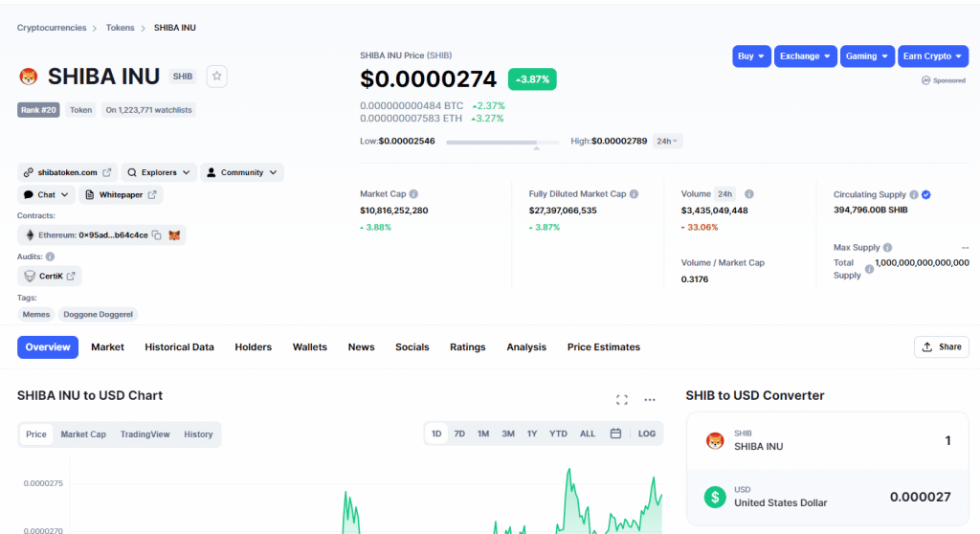Image resolution: width=980 pixels, height=534 pixels.
Task: Switch to the Market tab
Action: [x=107, y=347]
